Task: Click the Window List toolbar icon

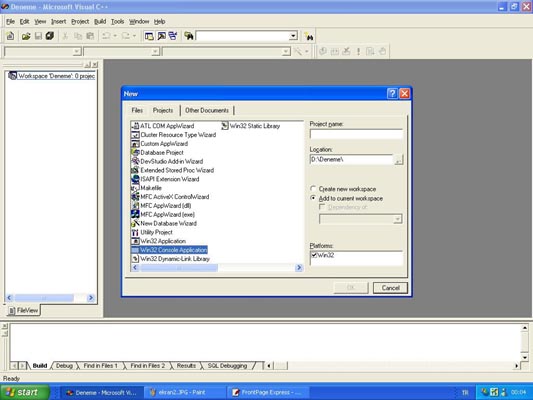Action: tap(173, 36)
